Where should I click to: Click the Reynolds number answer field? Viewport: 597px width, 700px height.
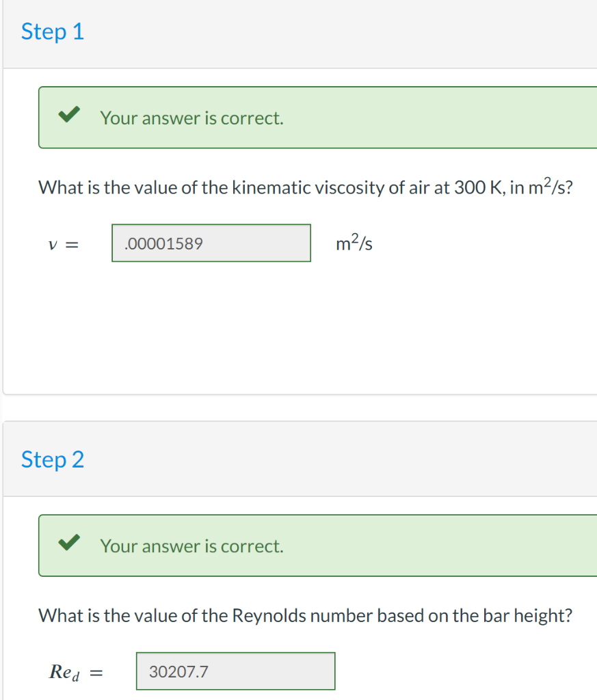click(235, 671)
